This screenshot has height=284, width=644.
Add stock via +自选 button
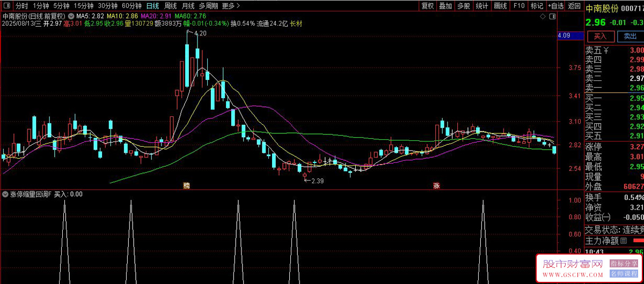[556, 6]
